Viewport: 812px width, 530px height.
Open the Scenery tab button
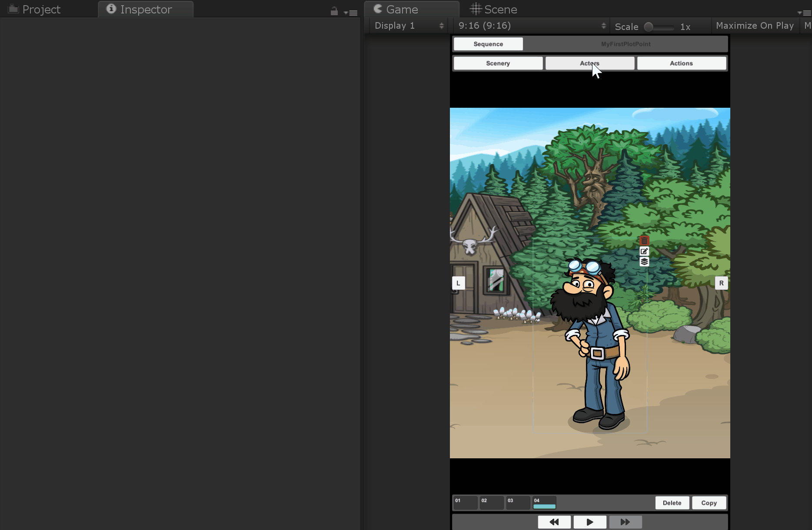point(498,63)
